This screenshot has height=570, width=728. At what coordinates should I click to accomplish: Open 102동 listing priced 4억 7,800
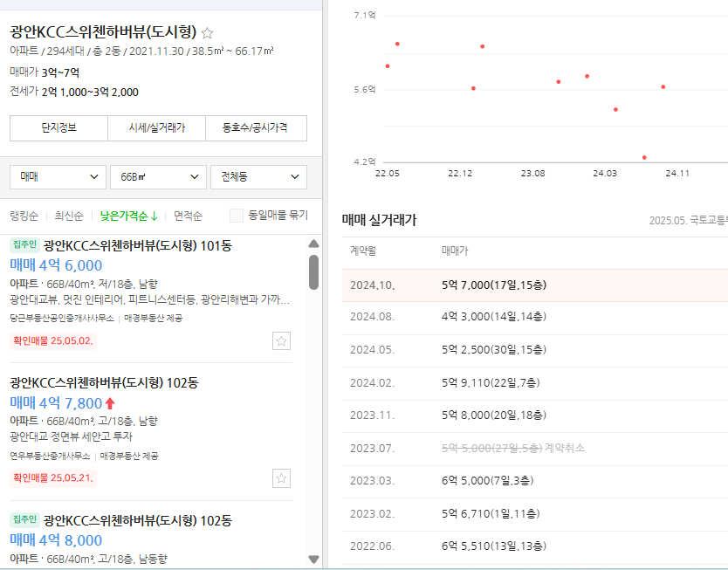tap(104, 383)
